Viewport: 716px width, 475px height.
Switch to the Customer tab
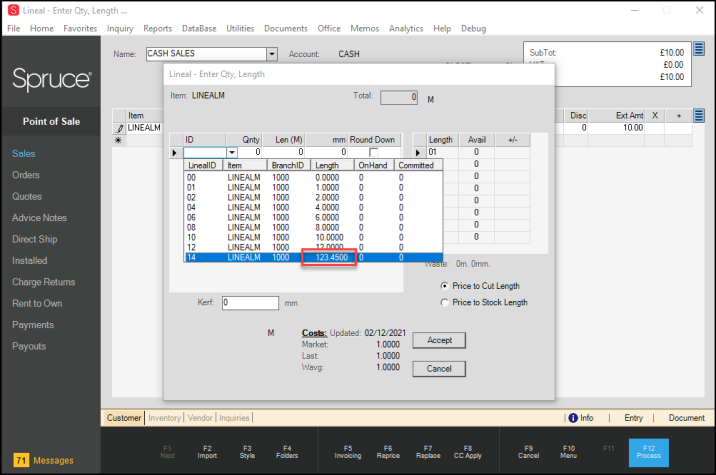[124, 418]
